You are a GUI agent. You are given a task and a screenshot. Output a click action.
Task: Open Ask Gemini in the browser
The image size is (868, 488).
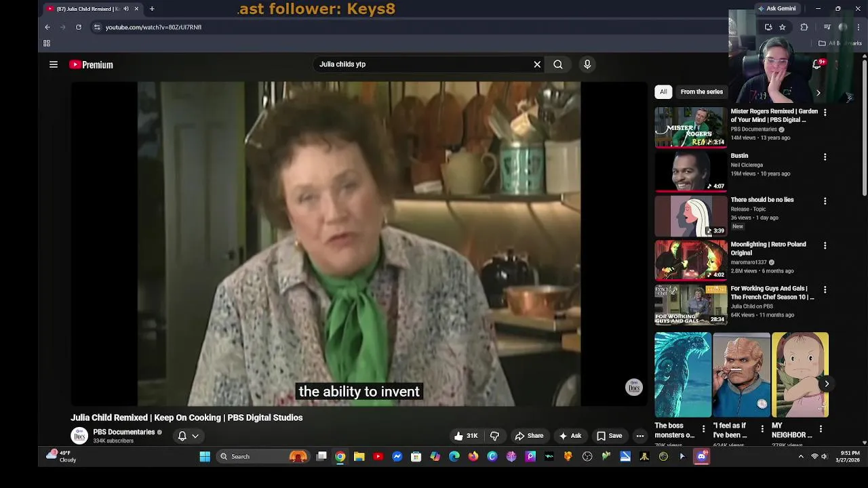[x=777, y=9]
